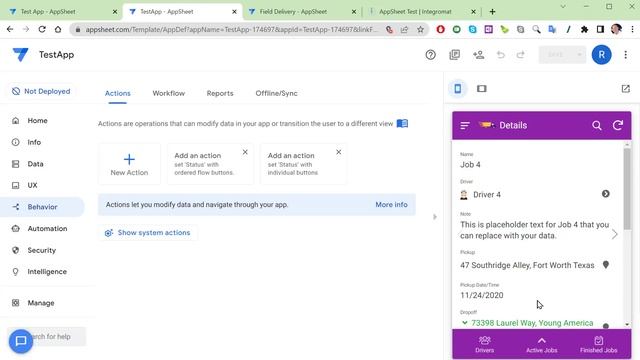
Task: Open Info in the sidebar
Action: 42,142
